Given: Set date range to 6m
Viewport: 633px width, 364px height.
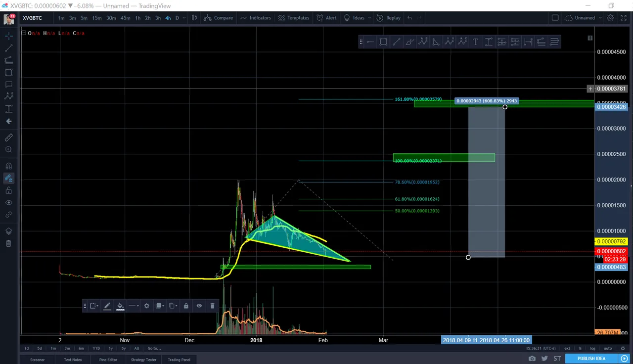Looking at the screenshot, I should point(81,348).
